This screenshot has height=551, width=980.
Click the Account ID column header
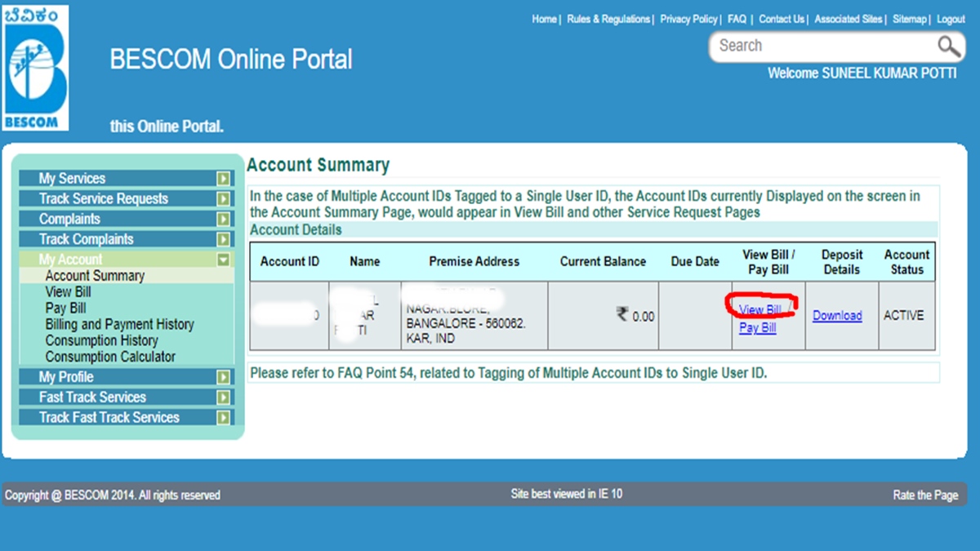tap(290, 262)
